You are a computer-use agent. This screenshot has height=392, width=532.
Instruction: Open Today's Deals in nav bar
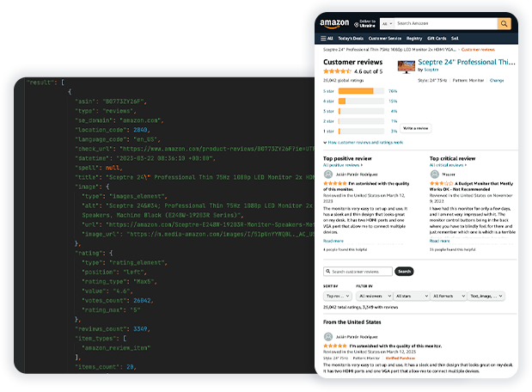tap(351, 39)
